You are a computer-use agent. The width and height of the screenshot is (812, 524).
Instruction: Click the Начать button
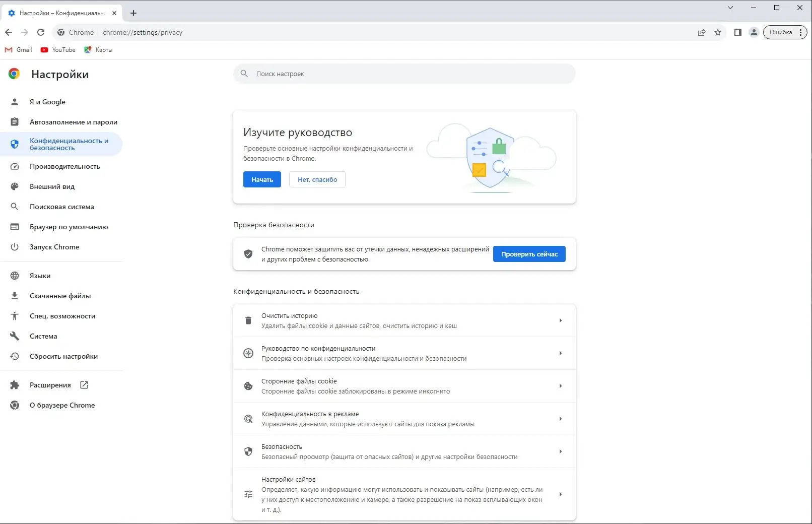[x=261, y=179]
